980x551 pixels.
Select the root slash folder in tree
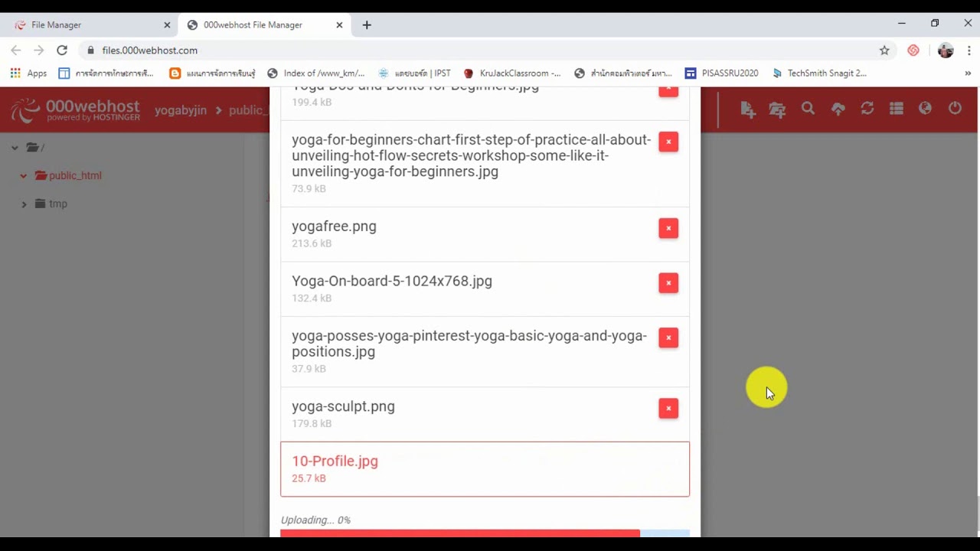click(x=35, y=148)
